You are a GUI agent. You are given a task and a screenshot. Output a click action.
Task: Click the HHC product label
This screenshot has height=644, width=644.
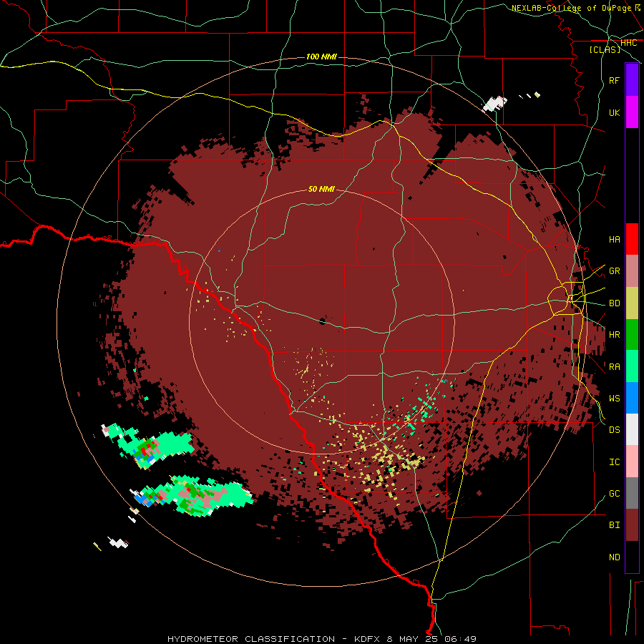coord(628,43)
